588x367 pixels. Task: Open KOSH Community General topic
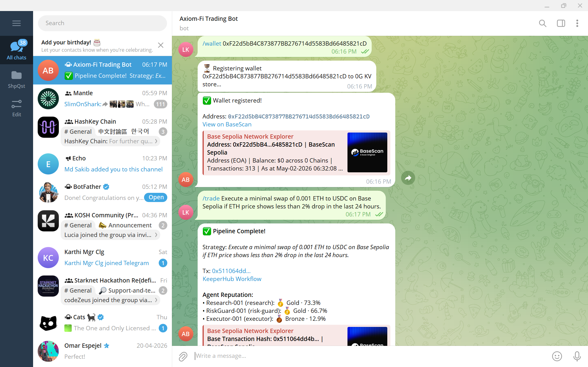pos(78,225)
